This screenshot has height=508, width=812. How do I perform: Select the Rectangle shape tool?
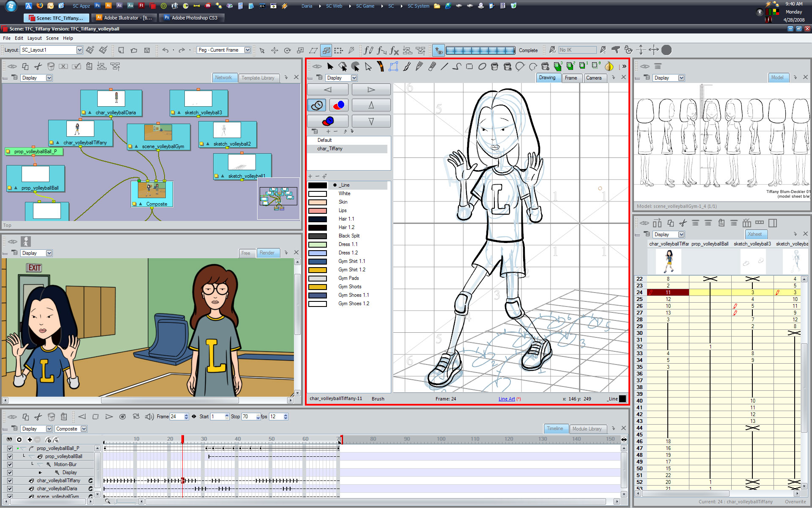click(469, 66)
